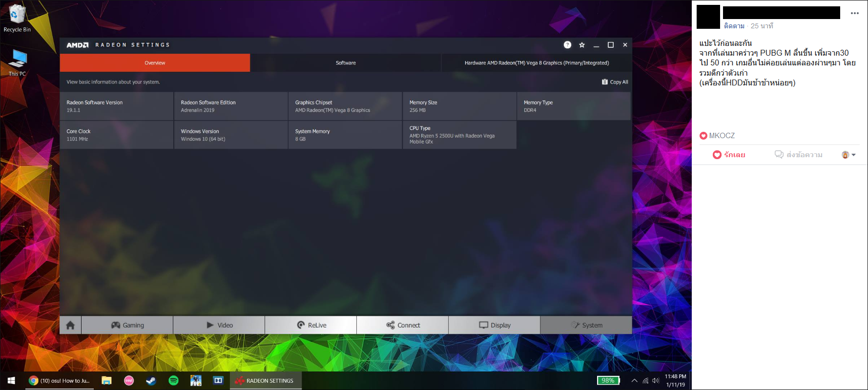
Task: Click Radeon Software Version 19.1.1 tile
Action: click(x=117, y=106)
